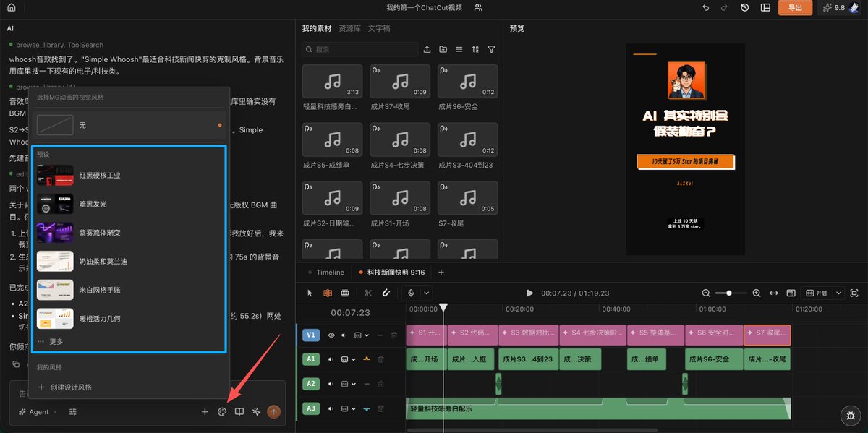Click the 搜索 search field
The image size is (868, 433).
[360, 49]
